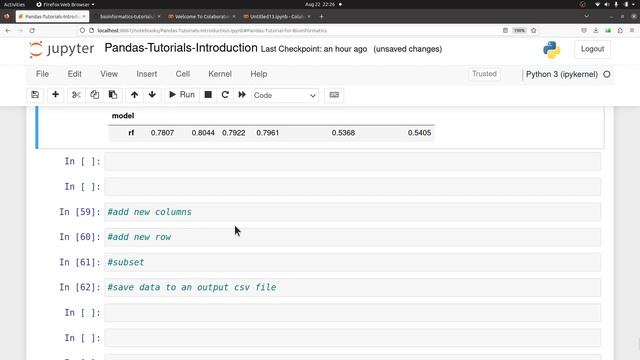Click empty cell directly below csv file cell
Viewport: 640px width, 360px height.
(x=352, y=313)
